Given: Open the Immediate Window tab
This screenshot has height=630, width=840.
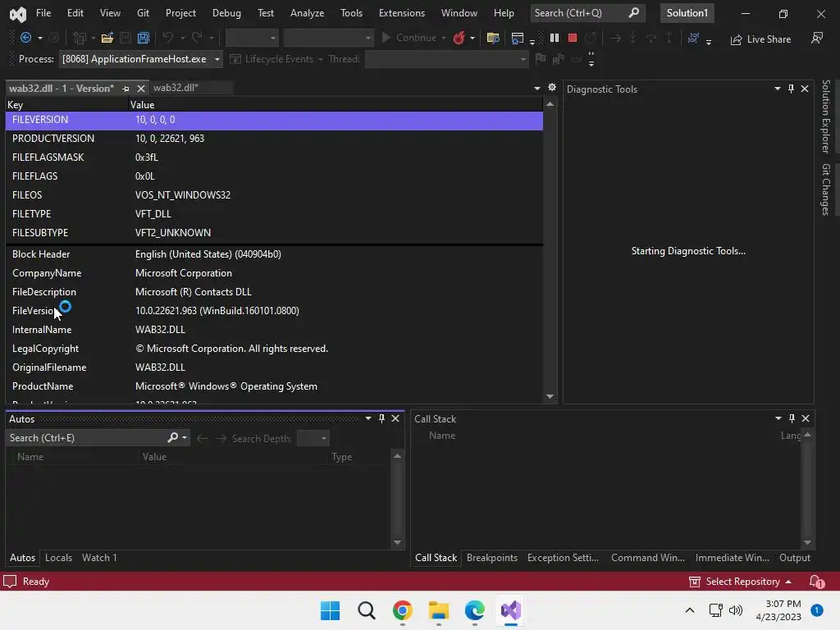Looking at the screenshot, I should coord(732,558).
